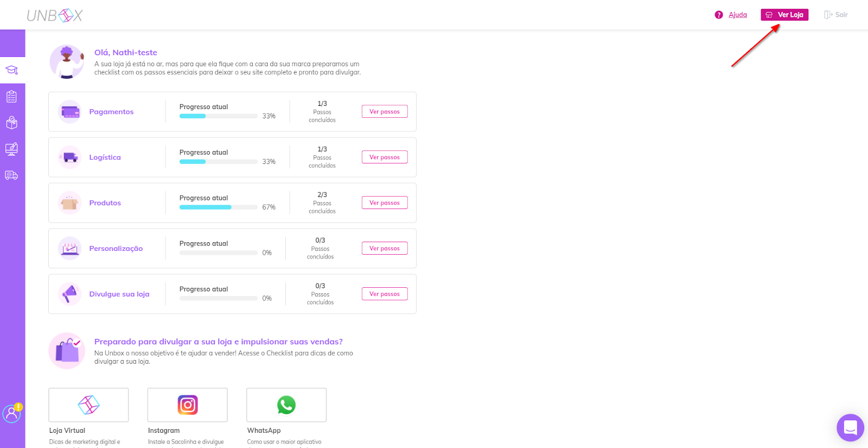Open the box products icon in sidebar

[x=12, y=123]
